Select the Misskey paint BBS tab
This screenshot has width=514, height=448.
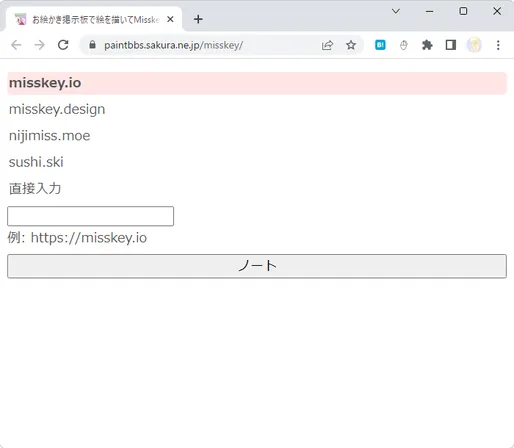pos(94,19)
